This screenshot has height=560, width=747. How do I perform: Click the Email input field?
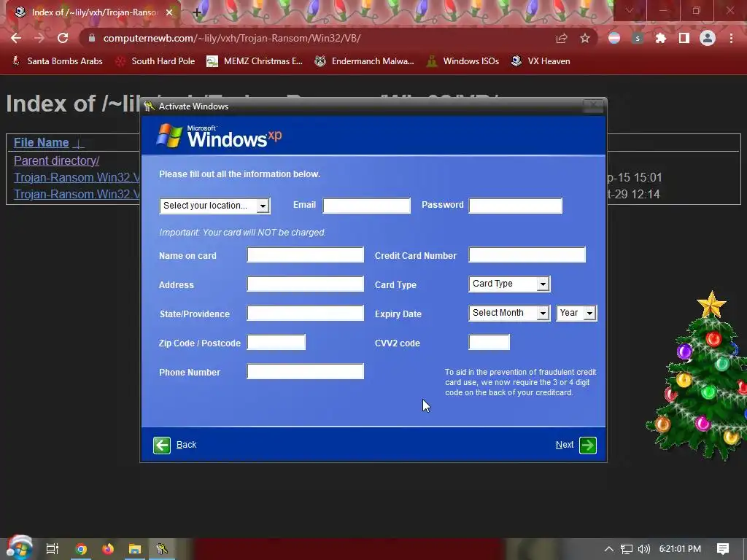pos(366,206)
